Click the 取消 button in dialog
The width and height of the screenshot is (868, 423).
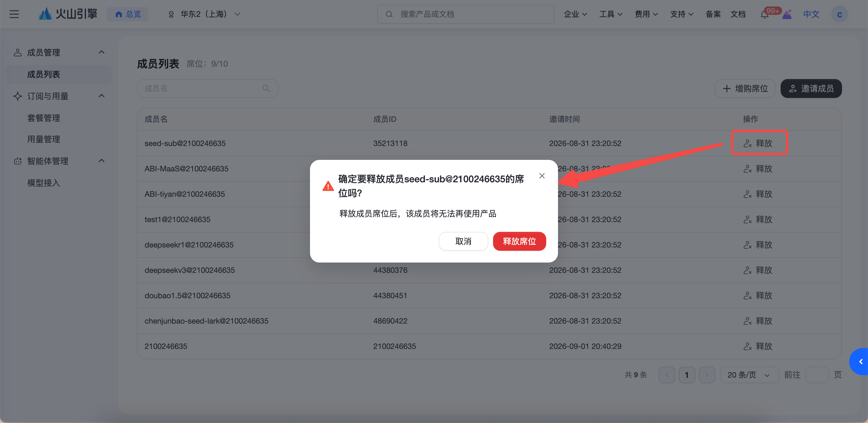pyautogui.click(x=463, y=241)
